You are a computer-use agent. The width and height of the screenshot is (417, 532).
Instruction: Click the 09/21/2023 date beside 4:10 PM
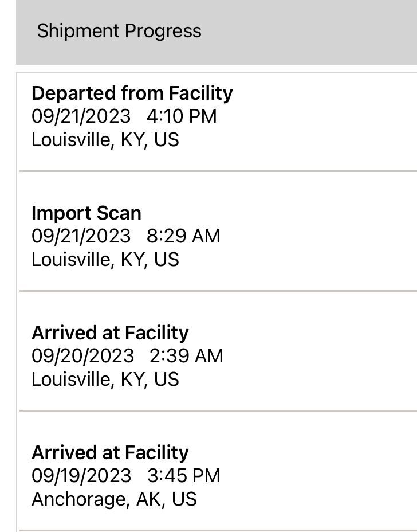click(x=81, y=116)
